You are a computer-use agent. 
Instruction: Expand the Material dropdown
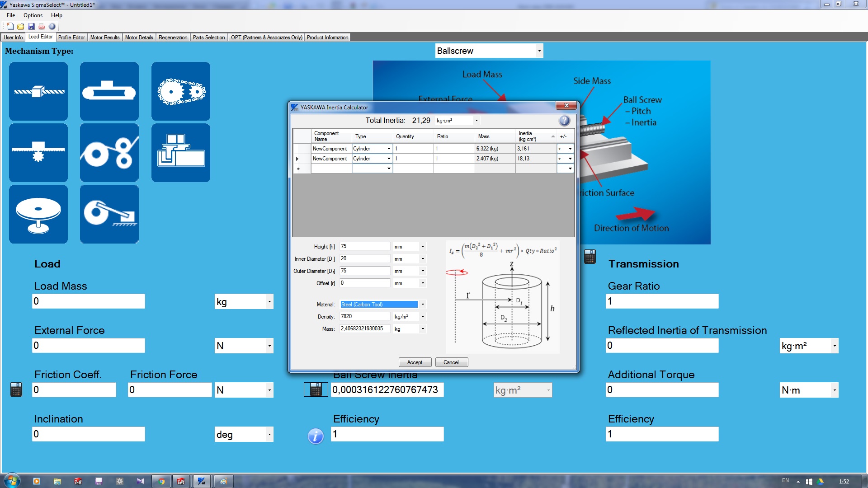click(x=423, y=305)
